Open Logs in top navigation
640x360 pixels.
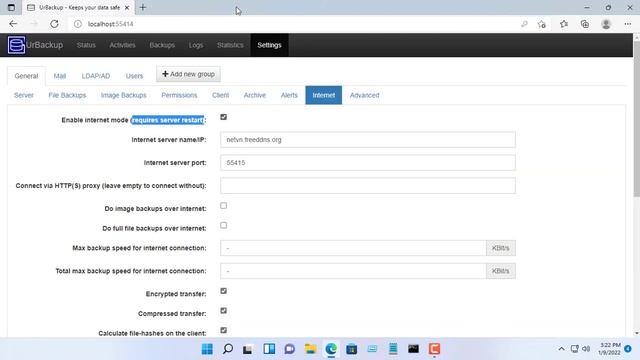(x=196, y=45)
